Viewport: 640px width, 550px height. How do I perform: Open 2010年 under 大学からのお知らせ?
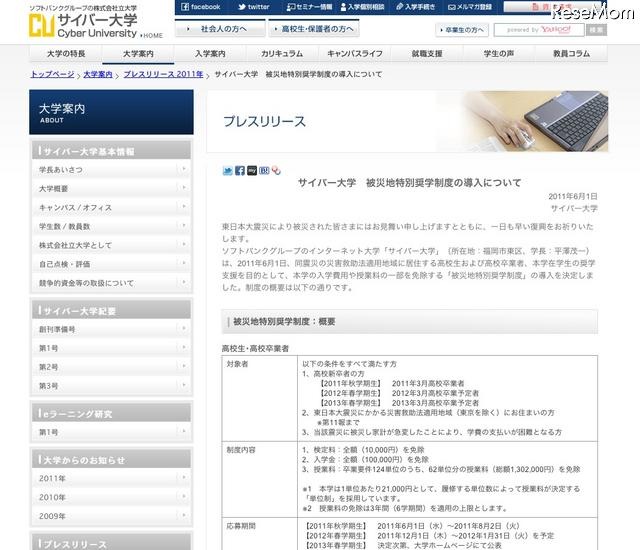click(111, 497)
